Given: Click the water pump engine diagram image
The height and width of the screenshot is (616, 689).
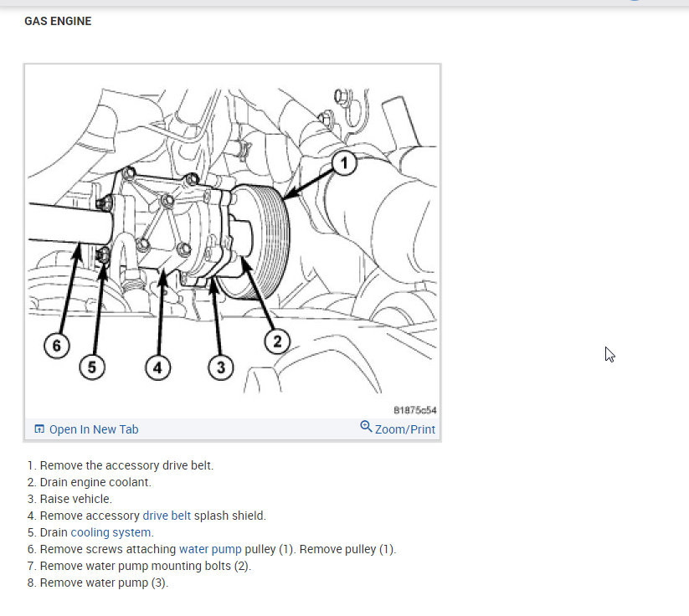Looking at the screenshot, I should (232, 241).
